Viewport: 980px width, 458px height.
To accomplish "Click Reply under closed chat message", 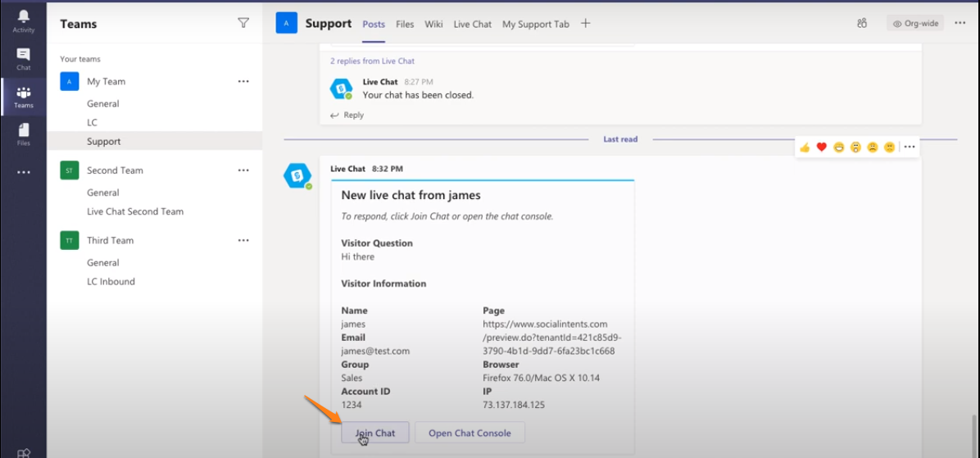I will click(347, 115).
